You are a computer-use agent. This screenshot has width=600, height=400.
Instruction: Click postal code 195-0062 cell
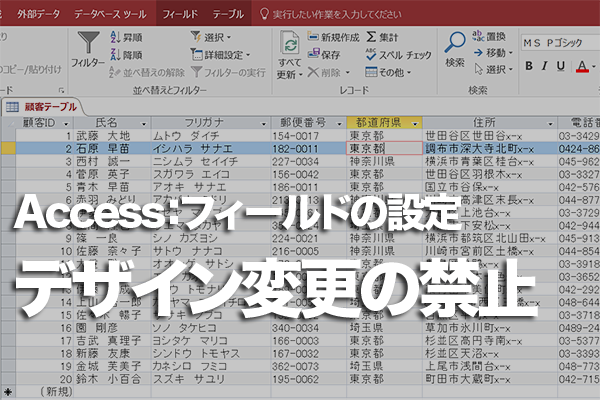click(x=308, y=379)
